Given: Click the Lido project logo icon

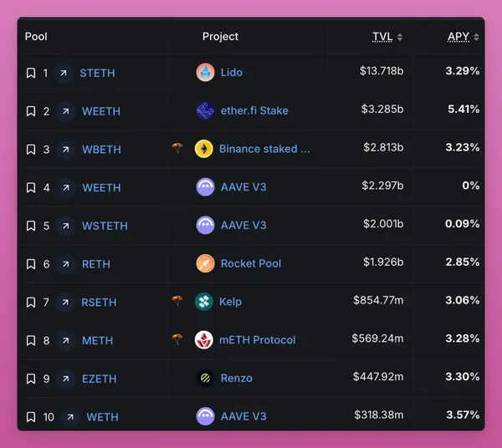Looking at the screenshot, I should click(x=205, y=73).
